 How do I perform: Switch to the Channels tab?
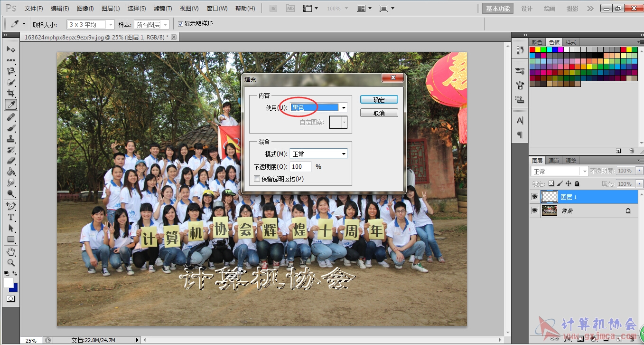point(554,161)
